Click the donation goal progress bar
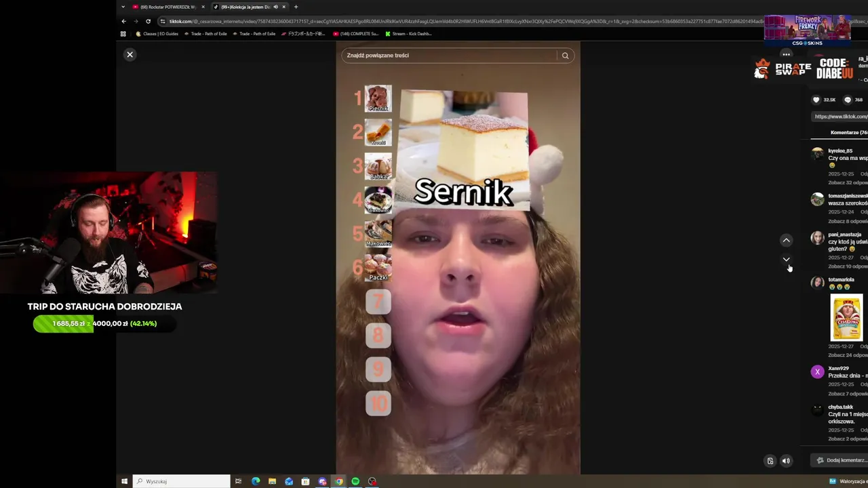Image resolution: width=868 pixels, height=488 pixels. pyautogui.click(x=104, y=323)
